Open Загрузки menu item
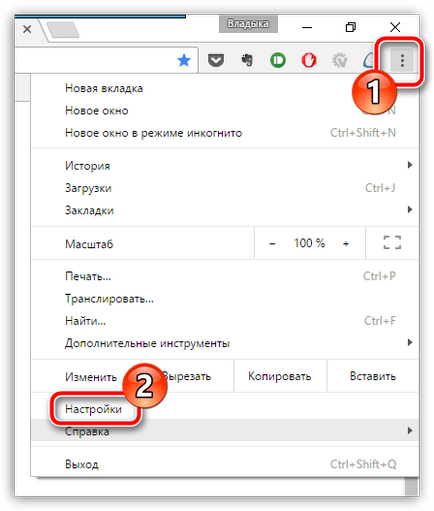The width and height of the screenshot is (434, 511). (225, 188)
